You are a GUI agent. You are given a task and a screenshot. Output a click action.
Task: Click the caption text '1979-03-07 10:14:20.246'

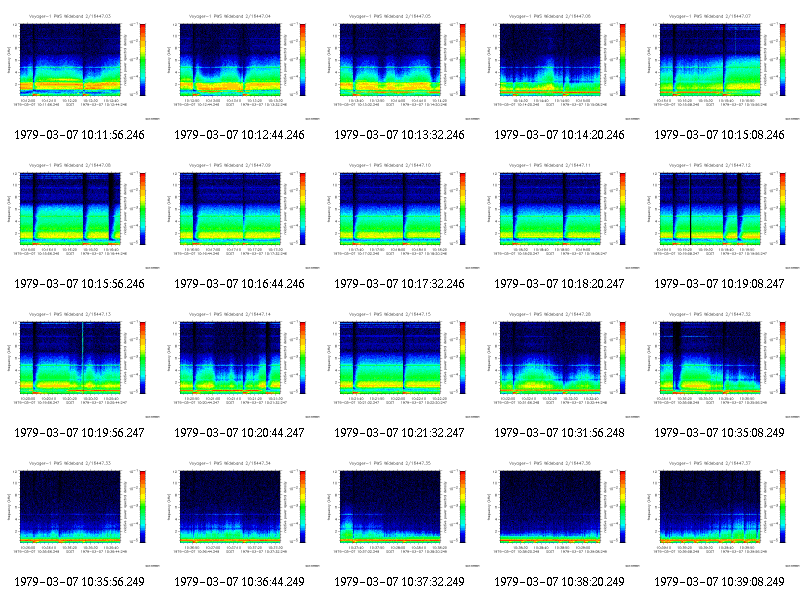[560, 135]
